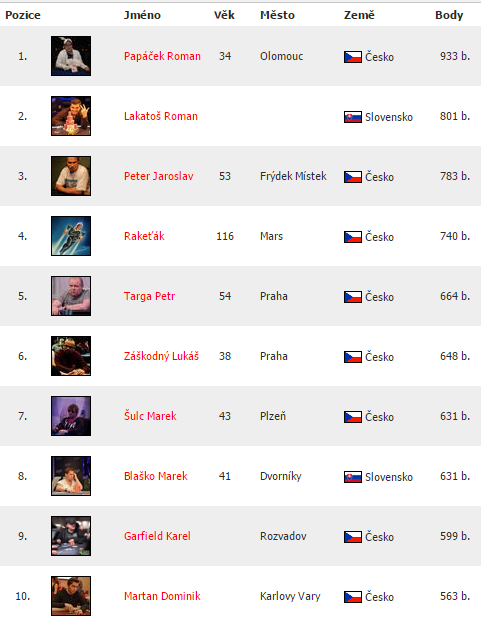
Task: Click the Raketák rocket avatar thumbnail
Action: 71,236
